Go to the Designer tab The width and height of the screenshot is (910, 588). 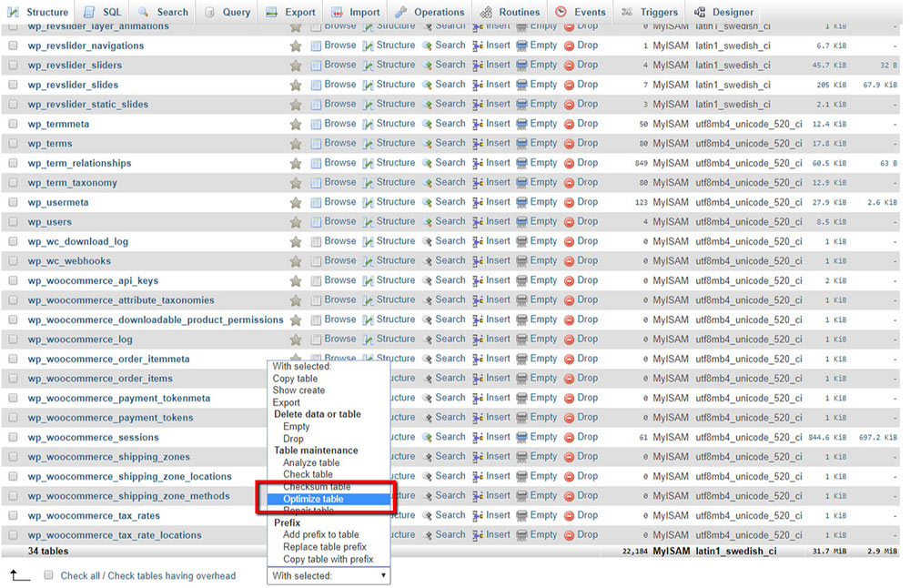click(x=723, y=12)
